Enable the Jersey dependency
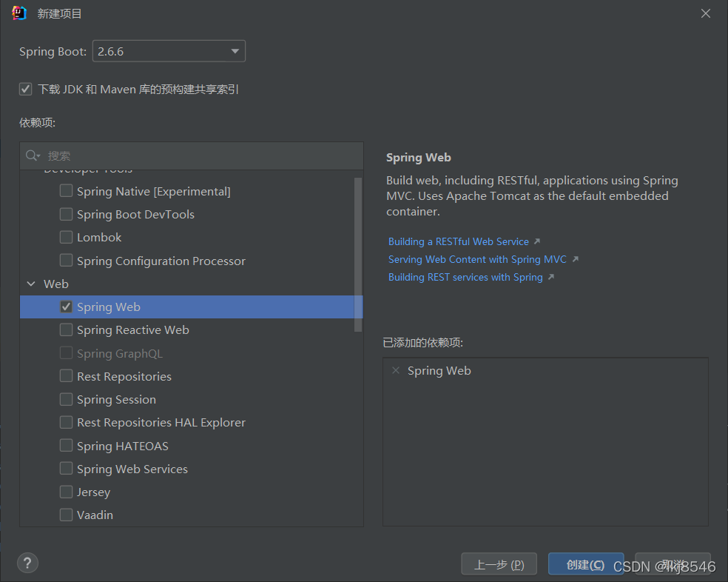Screen dimensions: 728x582 pos(66,492)
